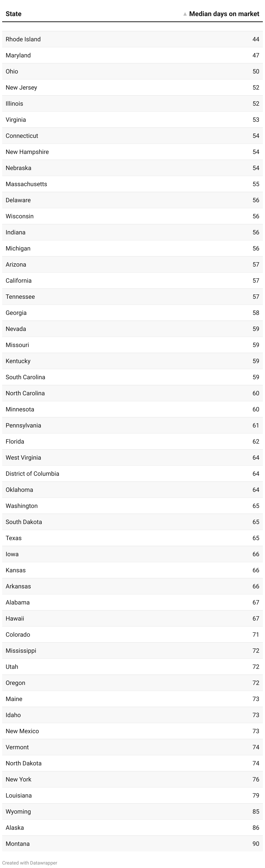Click the Texas state entry
Image resolution: width=265 pixels, height=868 pixels.
[13, 538]
